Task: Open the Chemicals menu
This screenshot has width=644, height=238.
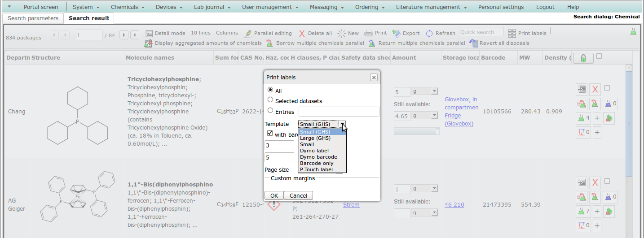Action: pyautogui.click(x=128, y=7)
